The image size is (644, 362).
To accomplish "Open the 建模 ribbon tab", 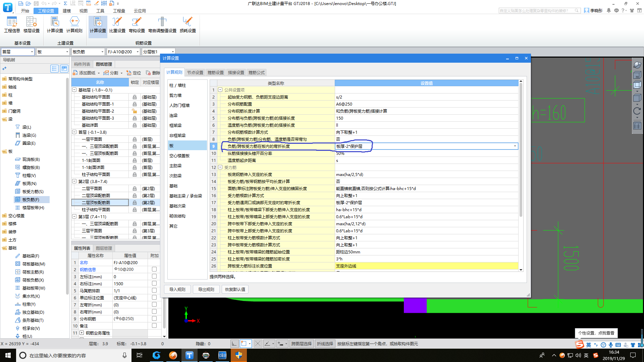I will click(67, 11).
